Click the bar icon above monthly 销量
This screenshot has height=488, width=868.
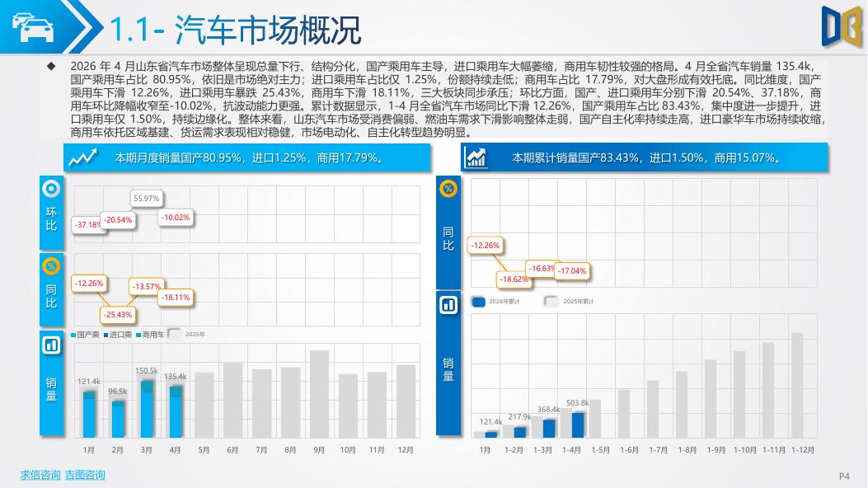(x=51, y=346)
